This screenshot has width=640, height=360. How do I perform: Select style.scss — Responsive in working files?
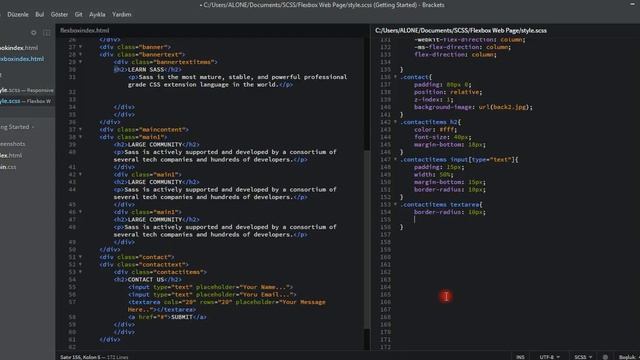27,90
